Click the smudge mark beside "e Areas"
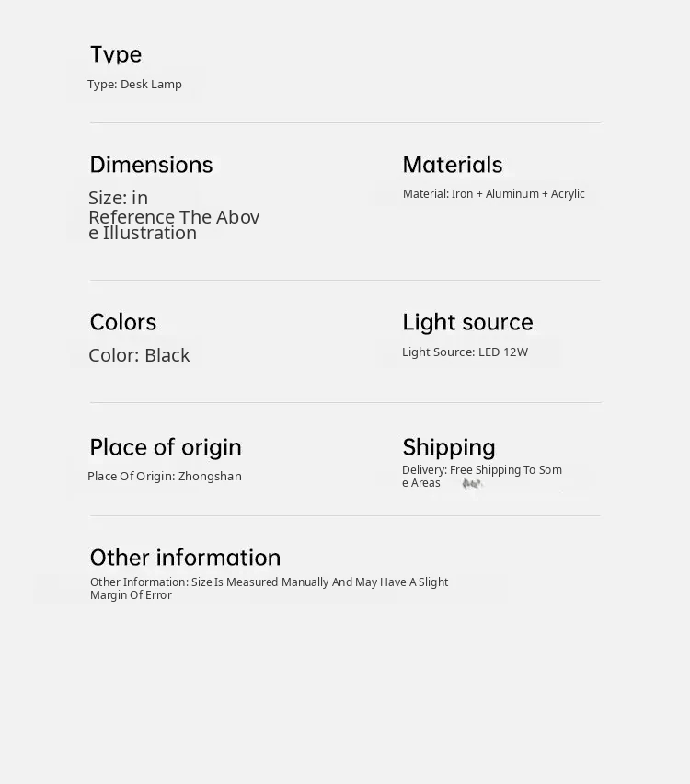The height and width of the screenshot is (784, 690). click(472, 484)
